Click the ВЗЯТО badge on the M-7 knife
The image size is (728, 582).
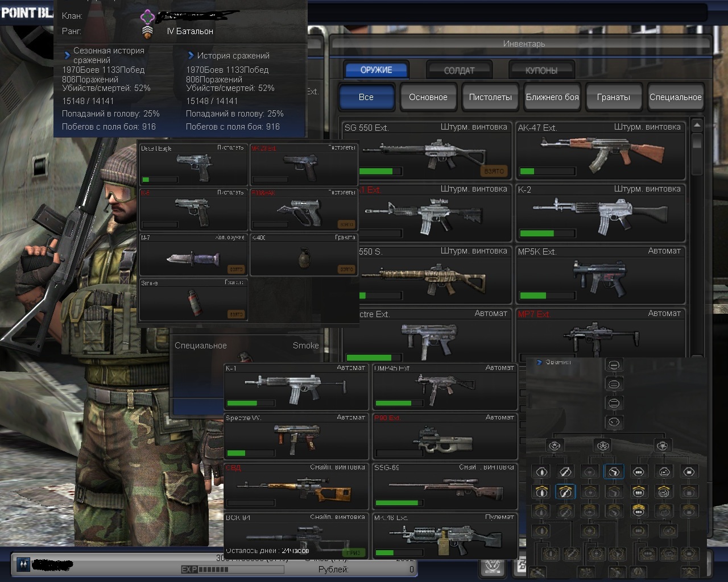(x=236, y=269)
